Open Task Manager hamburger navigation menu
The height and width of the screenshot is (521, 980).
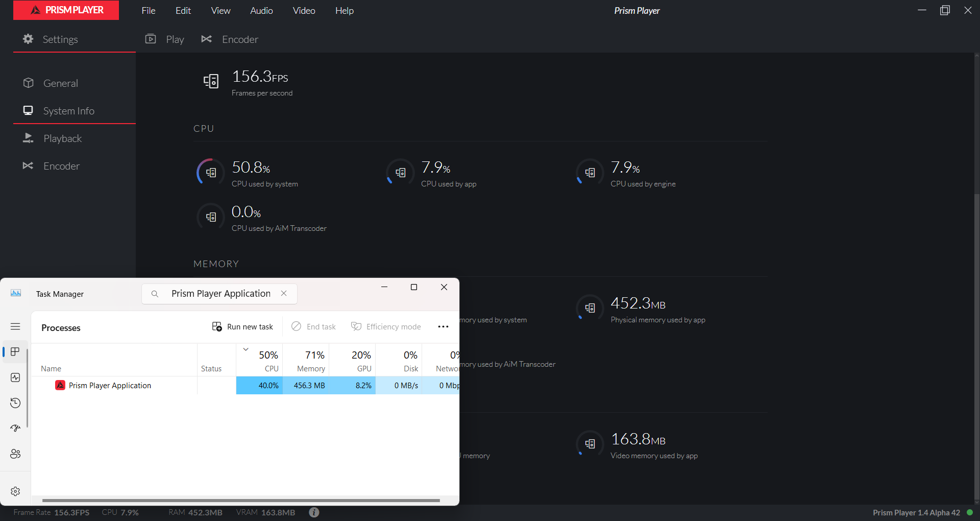pyautogui.click(x=15, y=326)
